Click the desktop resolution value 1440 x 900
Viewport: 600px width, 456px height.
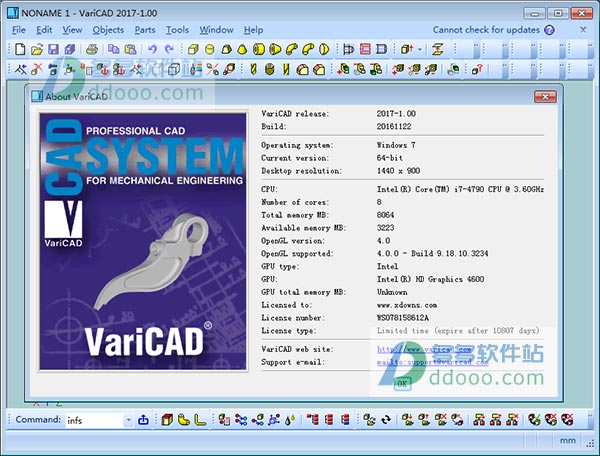click(x=398, y=171)
